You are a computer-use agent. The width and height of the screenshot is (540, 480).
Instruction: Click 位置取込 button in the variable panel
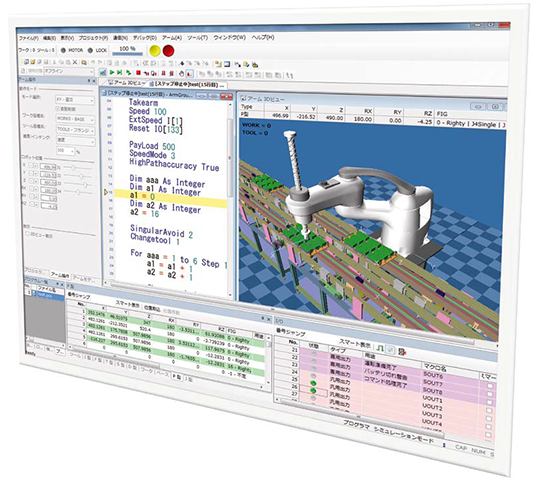[x=152, y=308]
